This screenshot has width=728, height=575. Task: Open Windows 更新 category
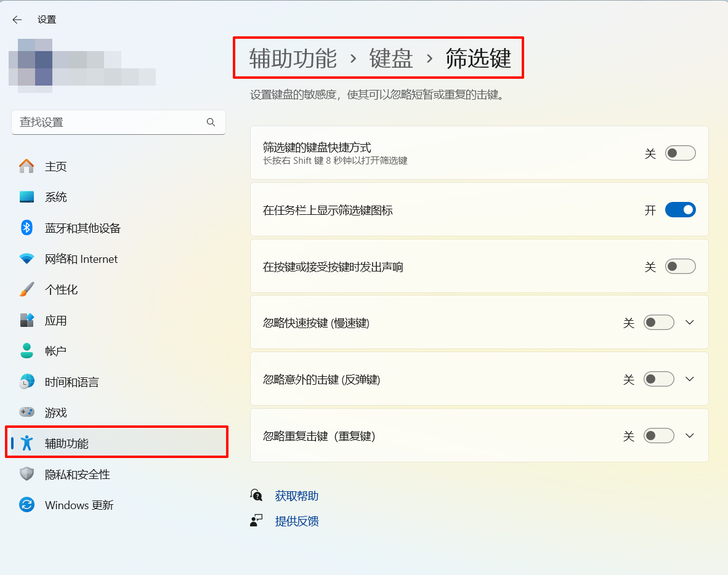pos(118,504)
